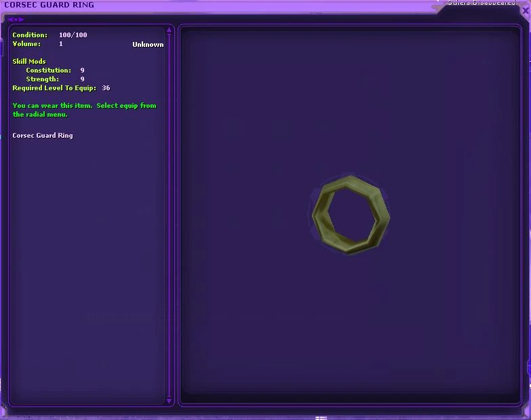Click the 'Constitution:' skill mod row

(x=55, y=70)
